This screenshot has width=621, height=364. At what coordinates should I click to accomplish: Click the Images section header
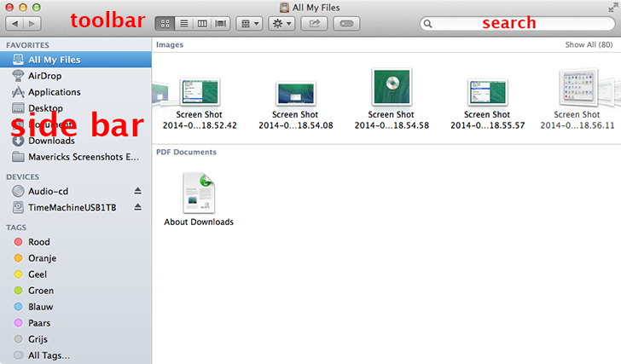(170, 44)
